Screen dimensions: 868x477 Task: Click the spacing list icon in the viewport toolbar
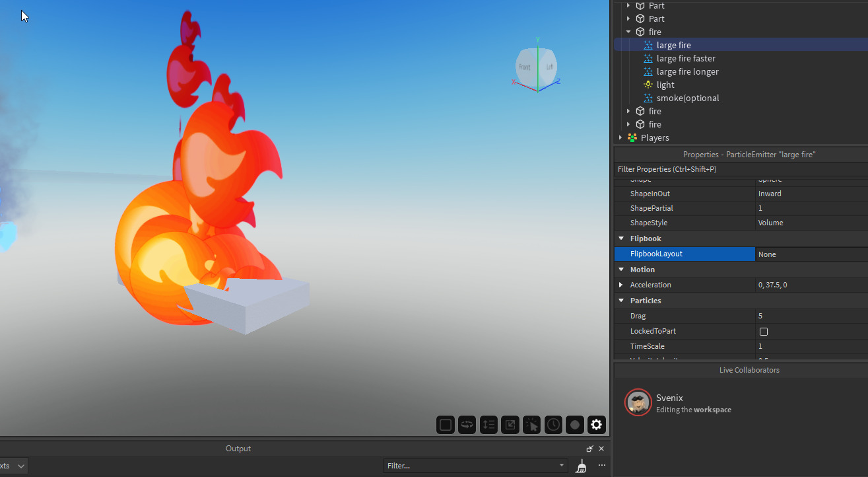tap(488, 425)
